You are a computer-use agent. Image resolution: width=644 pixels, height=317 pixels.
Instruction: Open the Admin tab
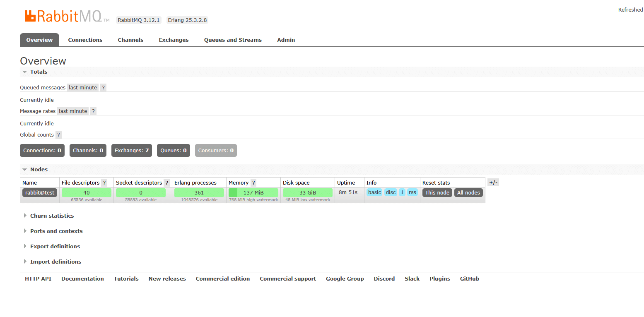[x=286, y=40]
